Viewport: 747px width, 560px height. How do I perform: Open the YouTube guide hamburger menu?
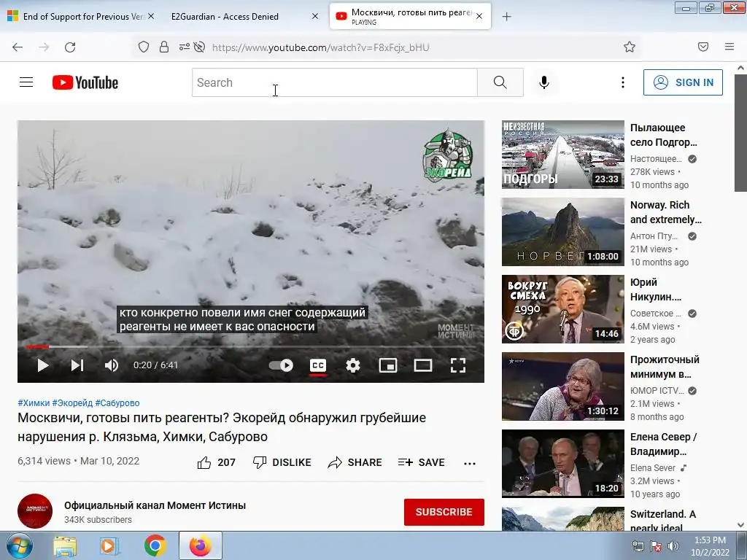coord(26,82)
